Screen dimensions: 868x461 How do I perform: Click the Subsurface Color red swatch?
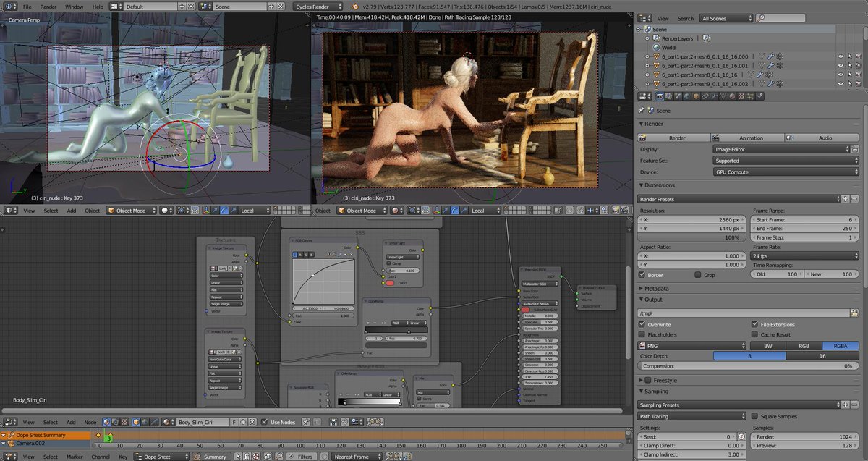click(x=525, y=310)
